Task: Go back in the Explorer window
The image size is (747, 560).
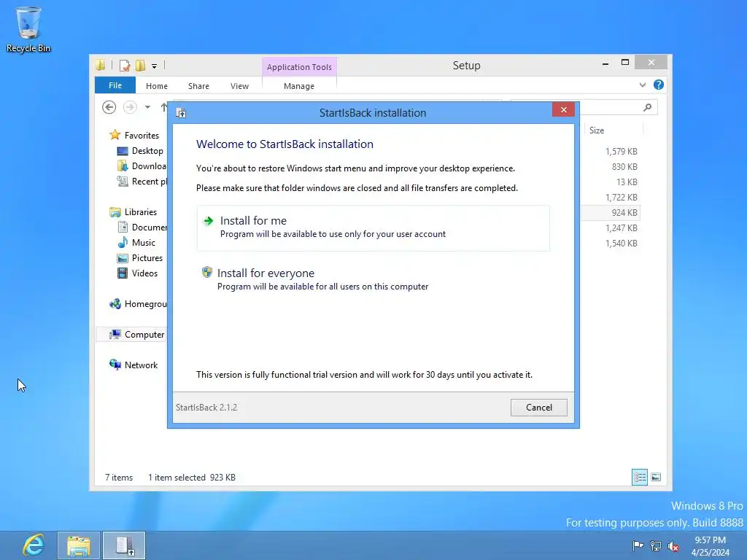Action: [x=109, y=107]
